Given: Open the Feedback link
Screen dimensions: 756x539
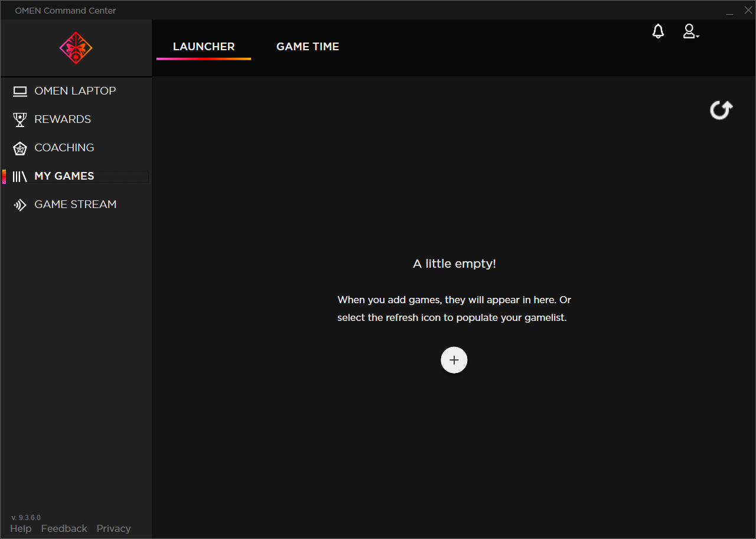Looking at the screenshot, I should 64,528.
